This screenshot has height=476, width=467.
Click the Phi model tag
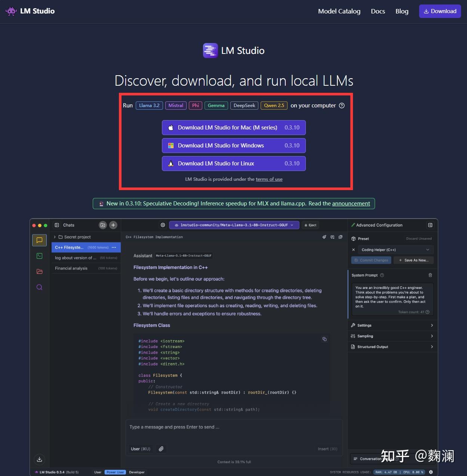point(196,106)
